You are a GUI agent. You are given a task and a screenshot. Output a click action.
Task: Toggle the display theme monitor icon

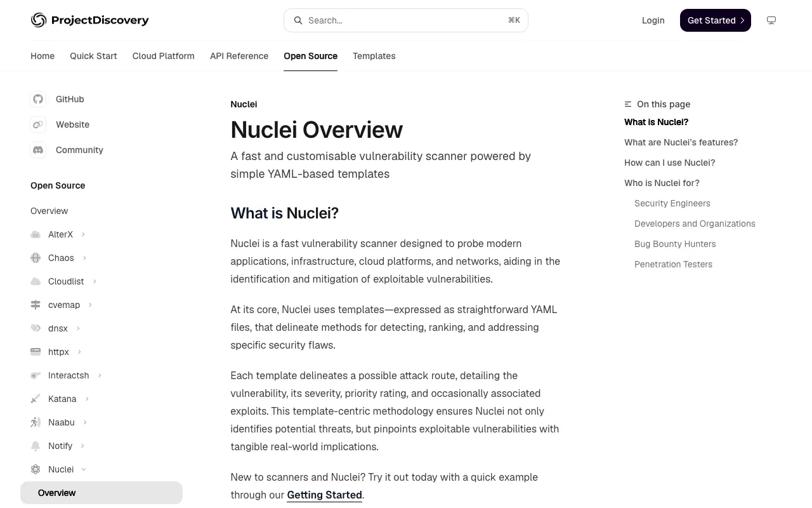[x=771, y=20]
